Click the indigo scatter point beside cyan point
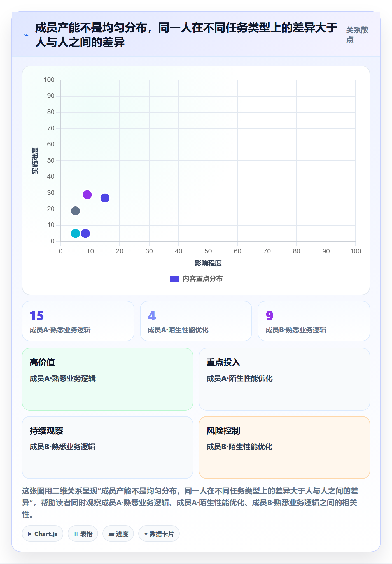Image resolution: width=392 pixels, height=564 pixels. coord(85,233)
